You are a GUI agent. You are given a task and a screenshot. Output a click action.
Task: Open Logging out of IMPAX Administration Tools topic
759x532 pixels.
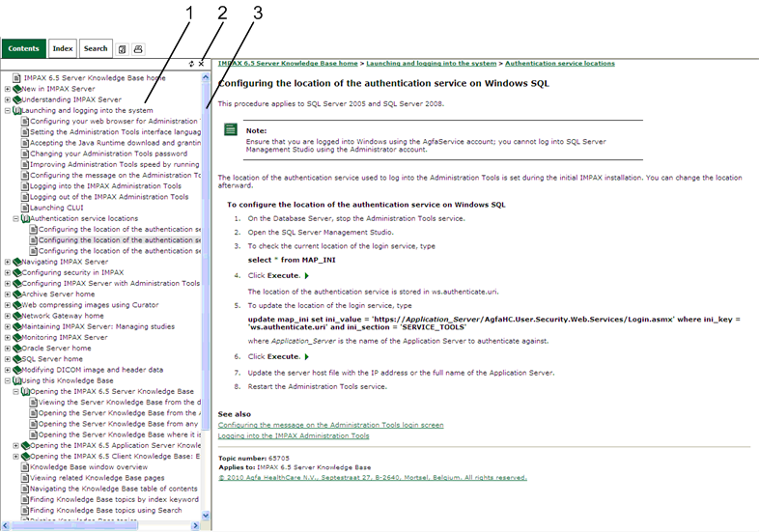[x=109, y=197]
